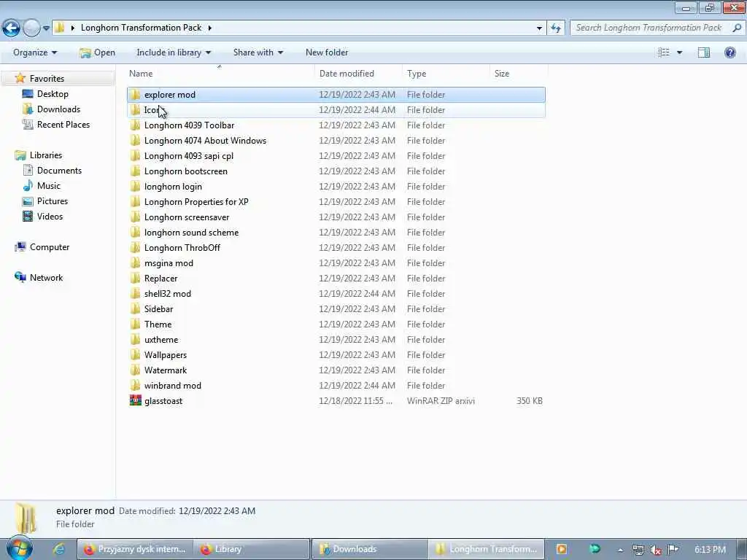Select the Theme folder name
This screenshot has height=560, width=747.
(x=158, y=324)
